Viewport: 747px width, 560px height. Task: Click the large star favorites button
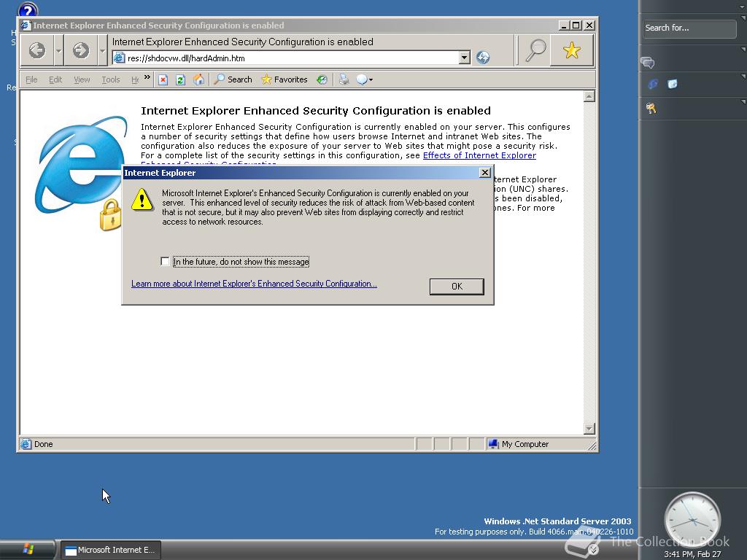pyautogui.click(x=572, y=50)
